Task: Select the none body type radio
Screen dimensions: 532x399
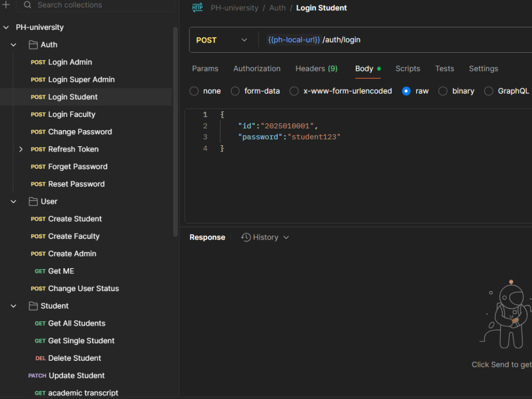Action: click(x=194, y=91)
